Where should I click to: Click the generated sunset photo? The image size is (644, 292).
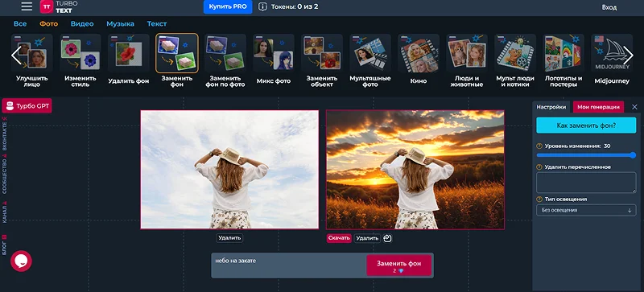[415, 170]
